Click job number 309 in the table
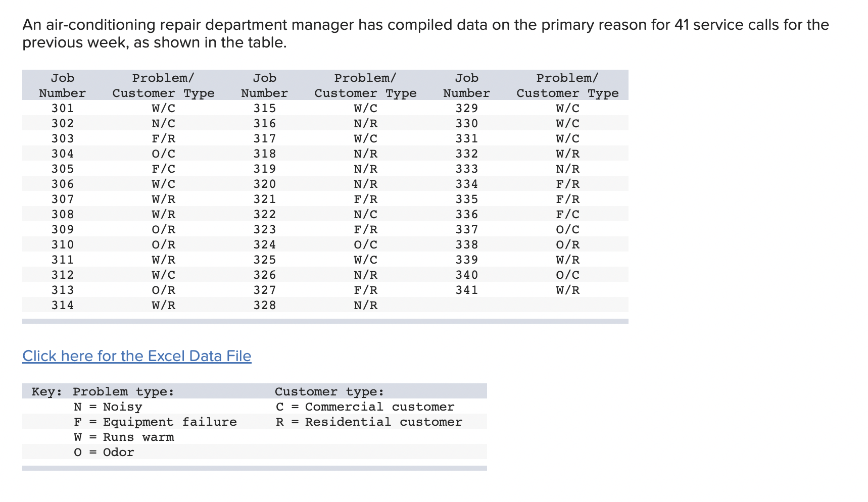Viewport: 868px width, 502px height. pyautogui.click(x=63, y=229)
